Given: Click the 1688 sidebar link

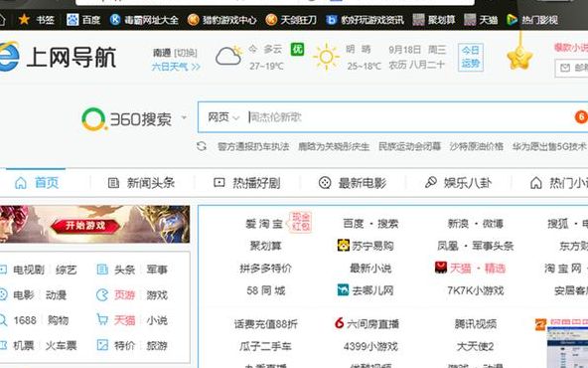Looking at the screenshot, I should click(25, 320).
